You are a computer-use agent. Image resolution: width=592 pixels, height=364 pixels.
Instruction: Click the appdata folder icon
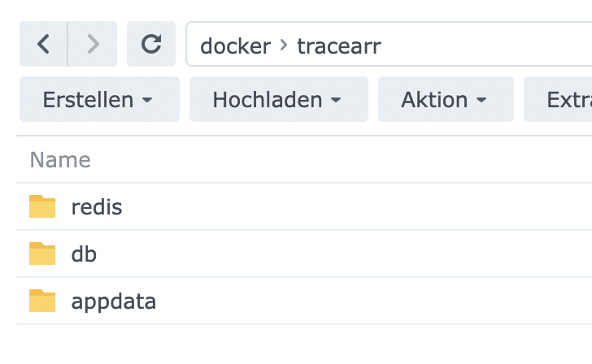tap(42, 301)
